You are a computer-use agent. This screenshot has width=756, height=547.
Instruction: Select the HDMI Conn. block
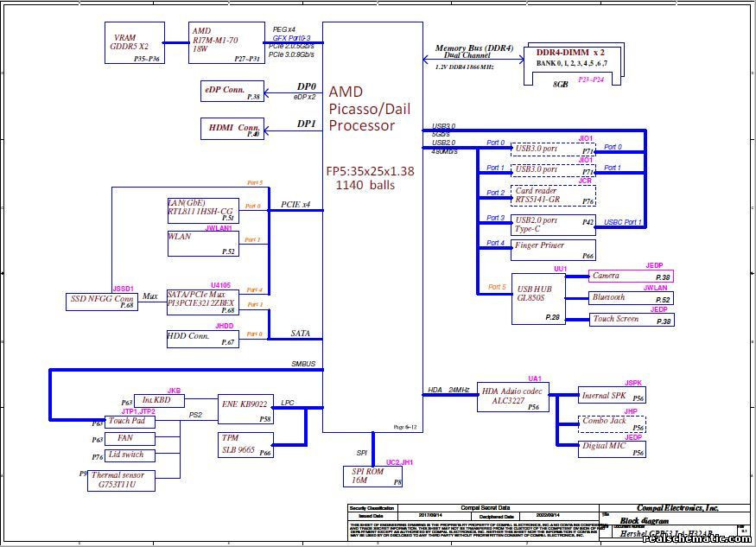(231, 128)
